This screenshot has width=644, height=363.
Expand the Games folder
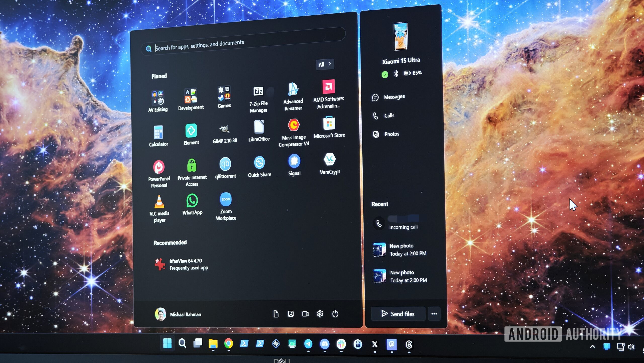(x=224, y=94)
